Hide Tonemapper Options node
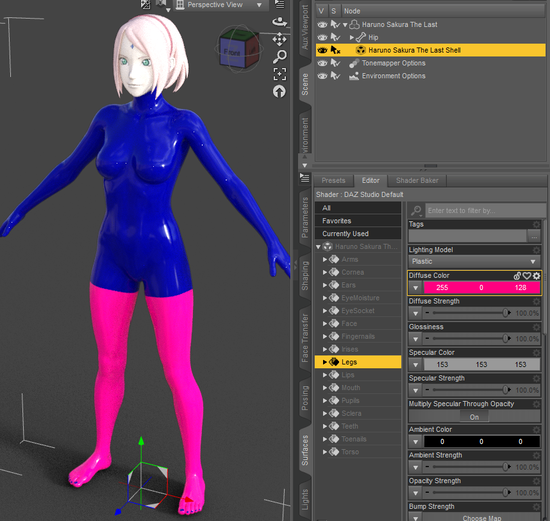This screenshot has width=550, height=521. 322,63
